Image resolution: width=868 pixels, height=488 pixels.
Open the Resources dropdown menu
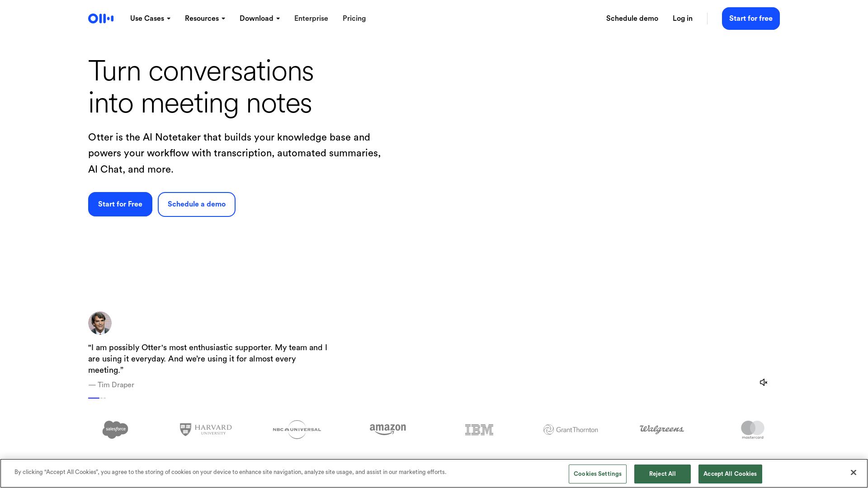tap(205, 19)
